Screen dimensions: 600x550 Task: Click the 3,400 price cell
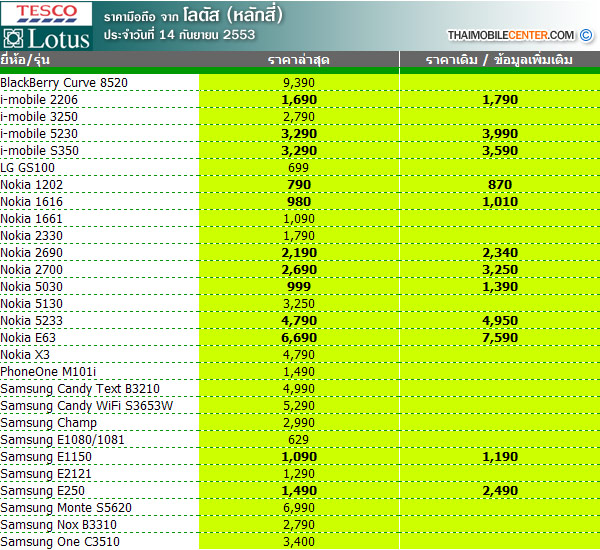299,542
